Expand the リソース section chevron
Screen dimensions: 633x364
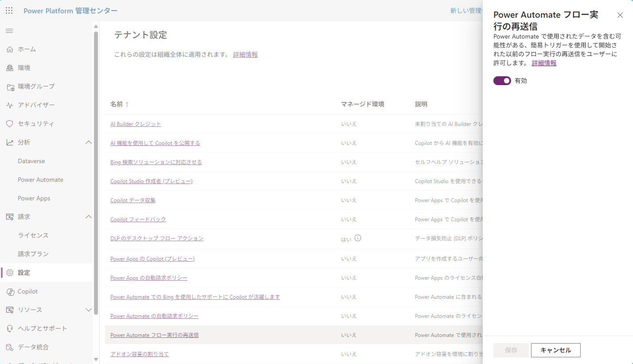tap(88, 310)
